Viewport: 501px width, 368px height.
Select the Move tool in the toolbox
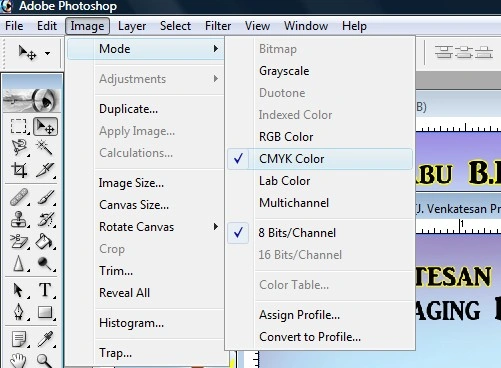[x=45, y=126]
